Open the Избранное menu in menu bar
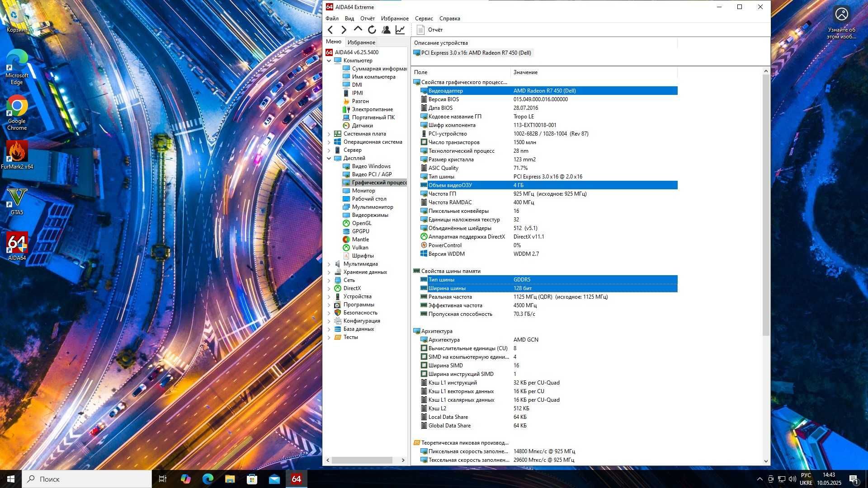The height and width of the screenshot is (488, 868). 395,19
